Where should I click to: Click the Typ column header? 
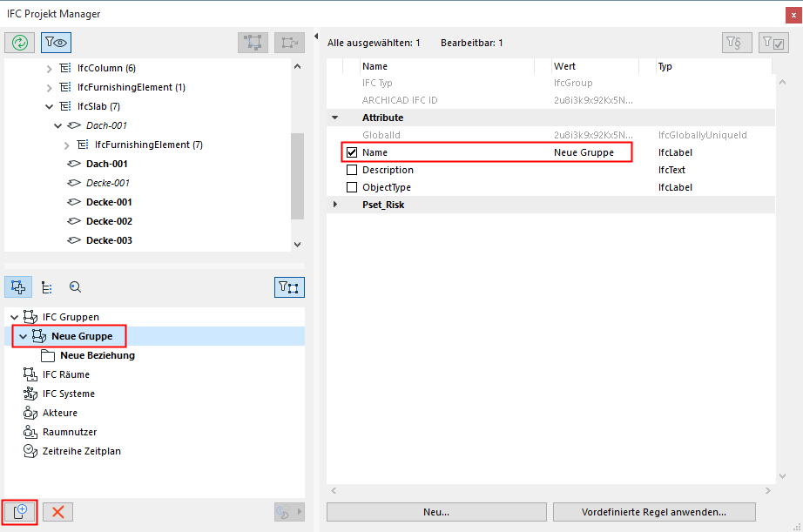coord(713,66)
